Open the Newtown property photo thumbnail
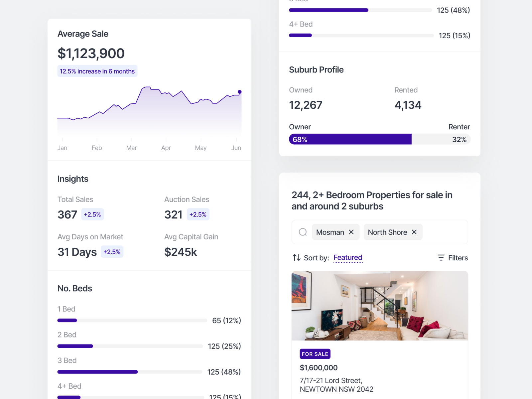 379,306
